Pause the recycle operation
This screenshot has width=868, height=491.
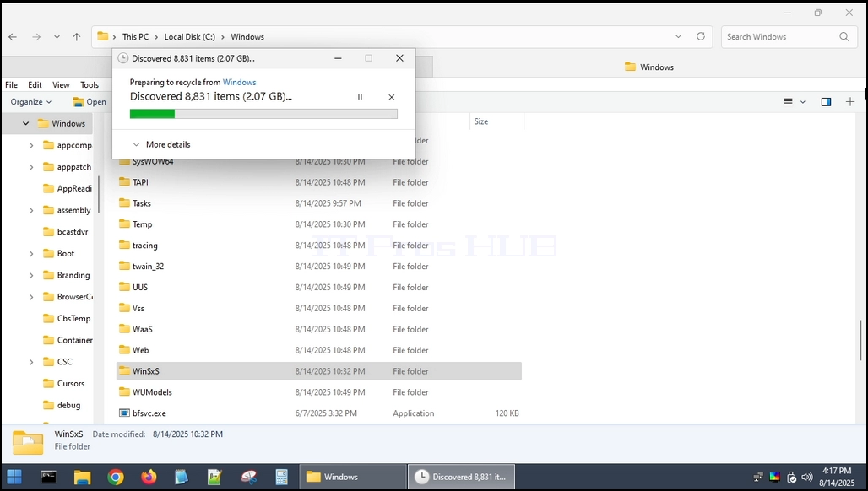[360, 97]
